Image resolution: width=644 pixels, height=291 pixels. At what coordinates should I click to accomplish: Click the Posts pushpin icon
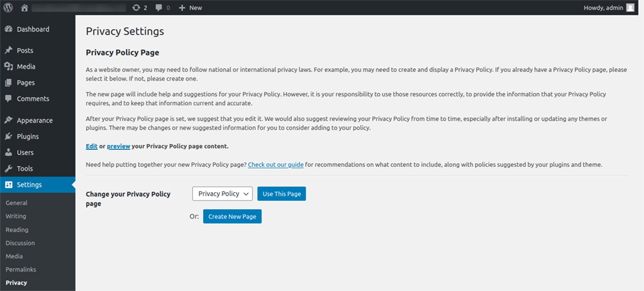[8, 50]
